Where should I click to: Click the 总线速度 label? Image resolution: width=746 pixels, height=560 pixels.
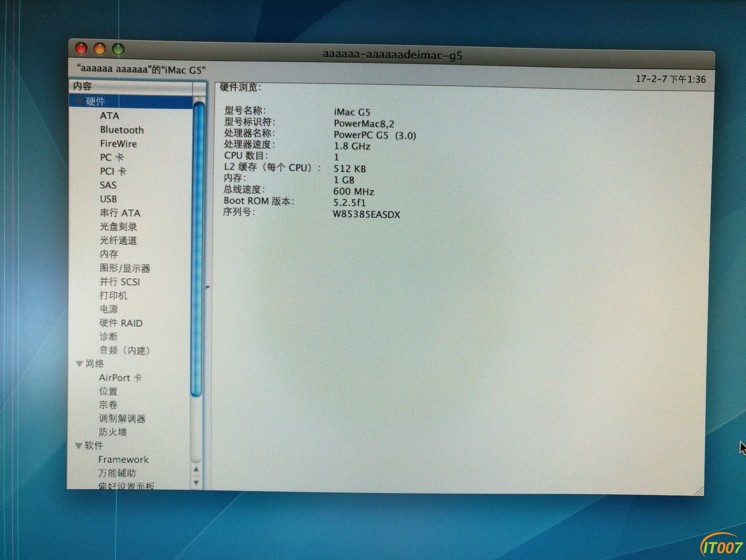coord(244,190)
